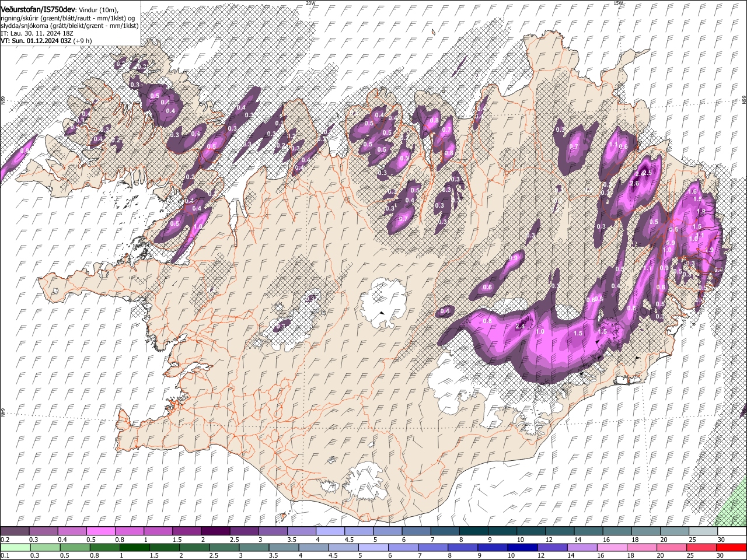
Task: Click the bottom legend swatch between 0.5 and 0.8
Action: pyautogui.click(x=75, y=548)
